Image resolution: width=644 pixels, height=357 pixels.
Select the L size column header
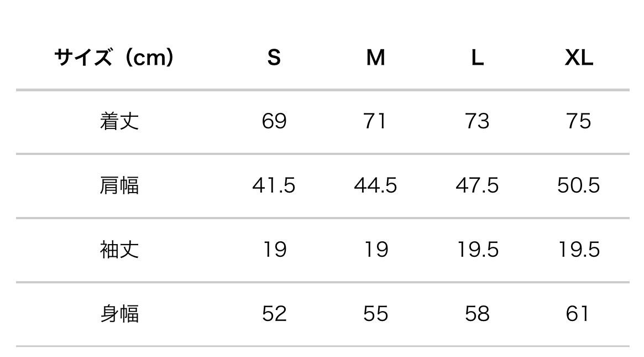pyautogui.click(x=477, y=57)
